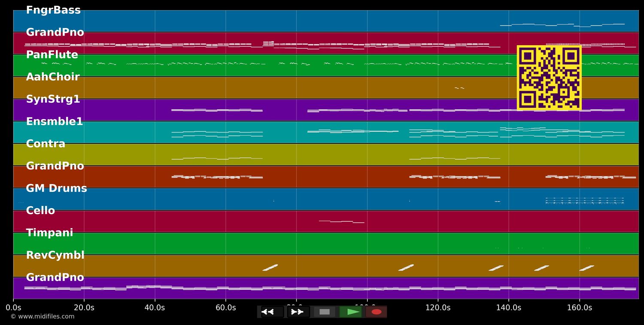Select the Ensmble1 track
The height and width of the screenshot is (325, 644).
tap(54, 121)
